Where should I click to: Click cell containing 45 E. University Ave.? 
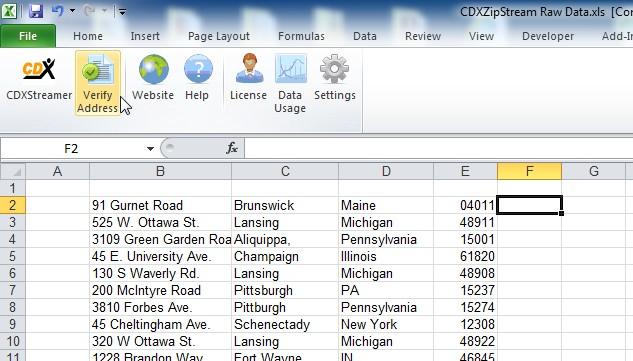160,256
